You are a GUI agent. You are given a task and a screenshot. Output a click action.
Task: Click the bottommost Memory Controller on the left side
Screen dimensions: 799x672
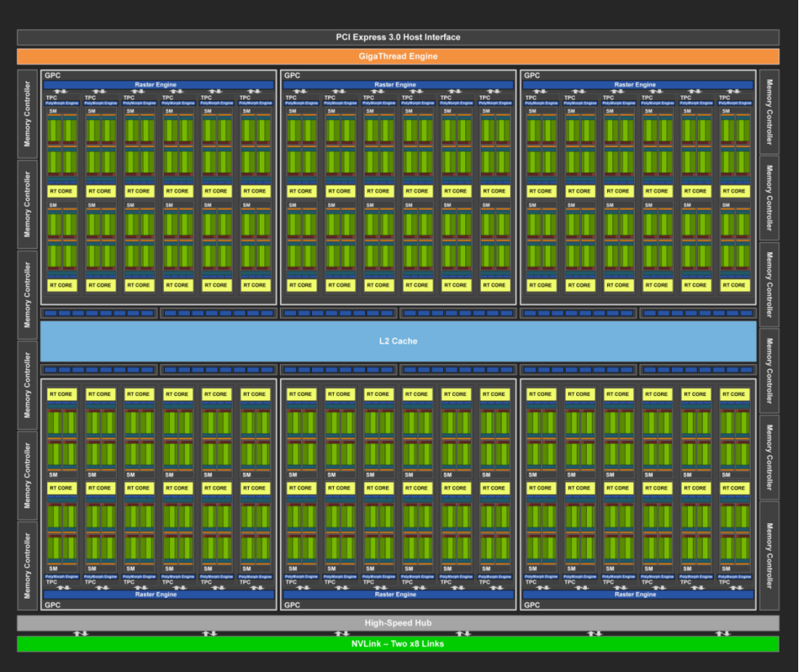(x=28, y=566)
